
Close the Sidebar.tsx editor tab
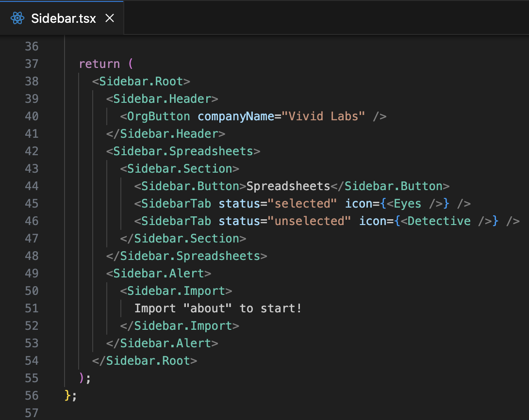[x=110, y=18]
